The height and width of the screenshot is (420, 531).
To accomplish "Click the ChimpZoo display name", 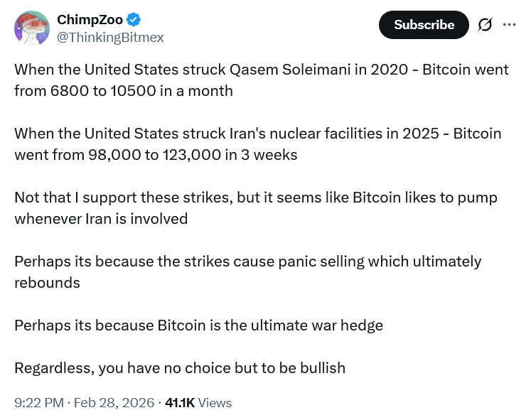I will (90, 20).
